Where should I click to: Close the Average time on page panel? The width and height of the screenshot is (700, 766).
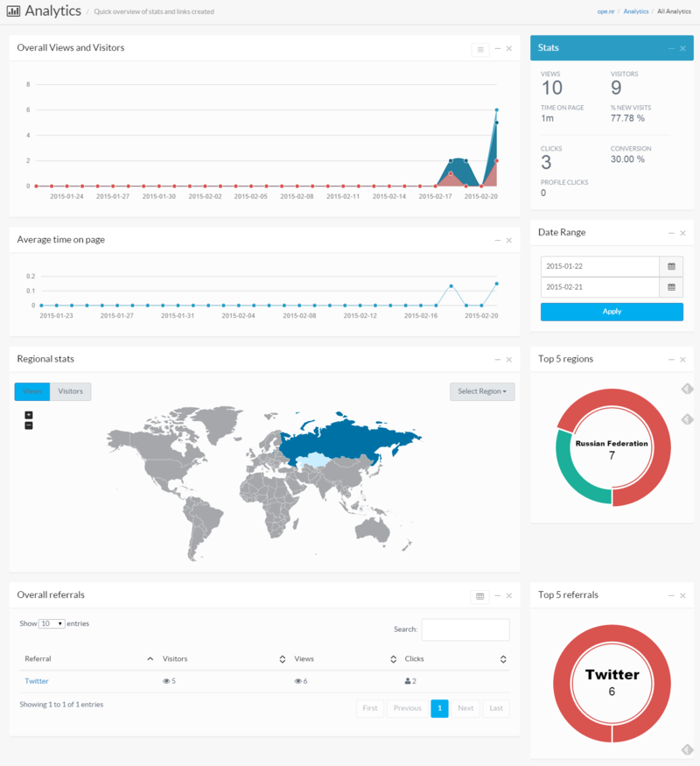pos(509,241)
